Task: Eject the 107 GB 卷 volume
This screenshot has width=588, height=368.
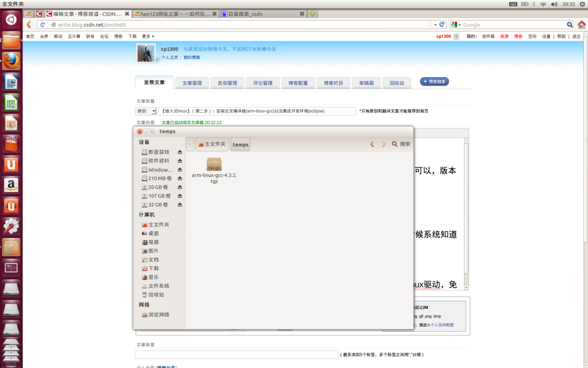Action: (x=180, y=196)
